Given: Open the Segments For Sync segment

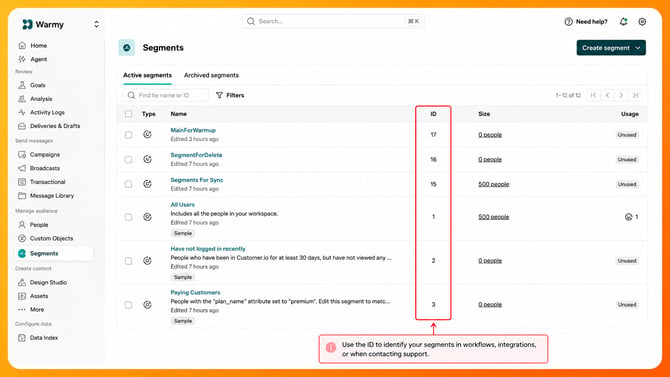Looking at the screenshot, I should pyautogui.click(x=197, y=180).
